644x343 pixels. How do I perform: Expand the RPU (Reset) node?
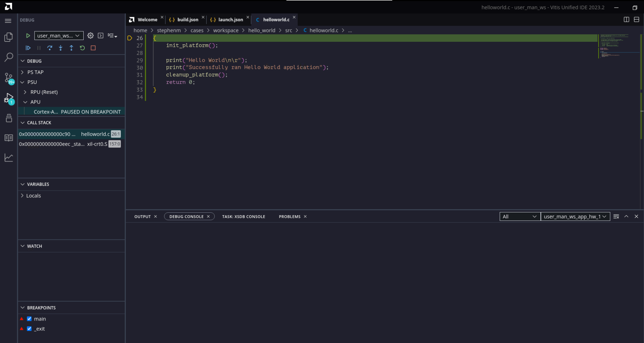click(25, 92)
